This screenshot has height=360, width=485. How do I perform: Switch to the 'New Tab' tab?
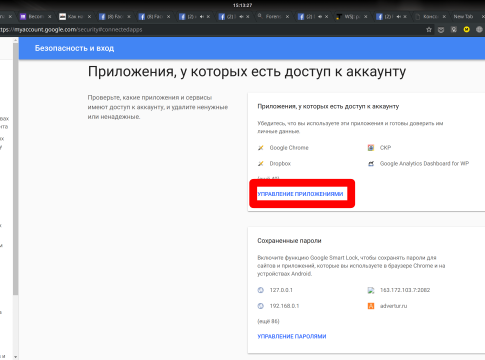click(463, 16)
